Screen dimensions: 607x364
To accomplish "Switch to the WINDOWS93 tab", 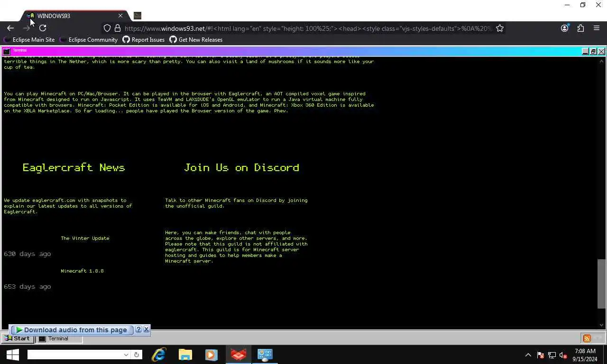I will (74, 16).
